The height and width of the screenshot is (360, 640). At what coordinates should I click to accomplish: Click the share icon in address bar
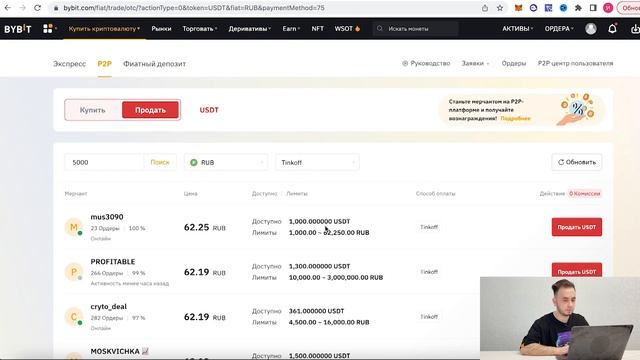coord(485,8)
